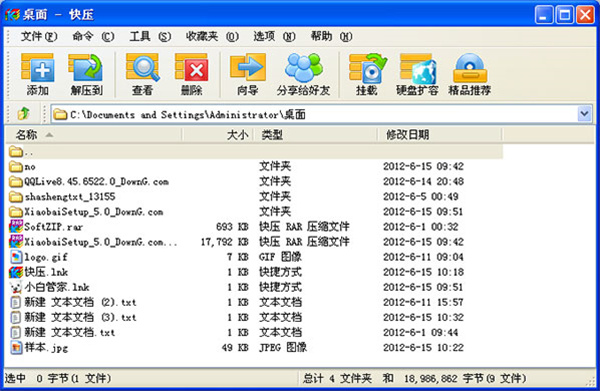Click date 2012-6-11 15:57
The height and width of the screenshot is (391, 600).
(424, 302)
